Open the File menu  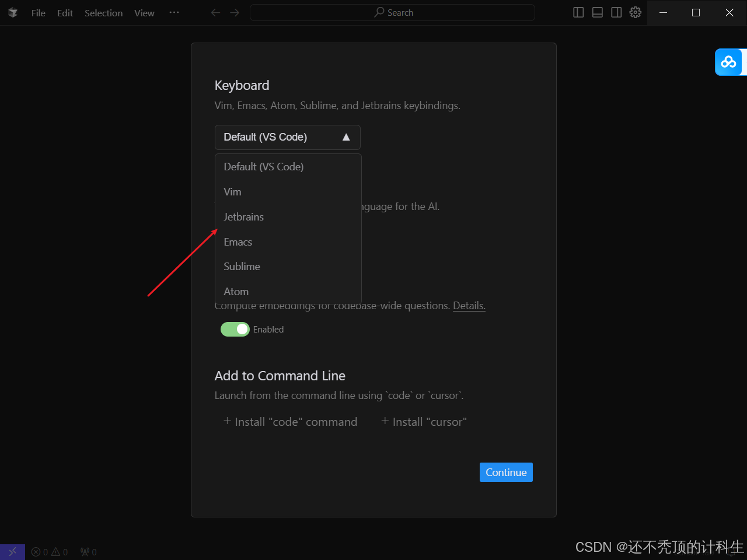click(x=39, y=13)
